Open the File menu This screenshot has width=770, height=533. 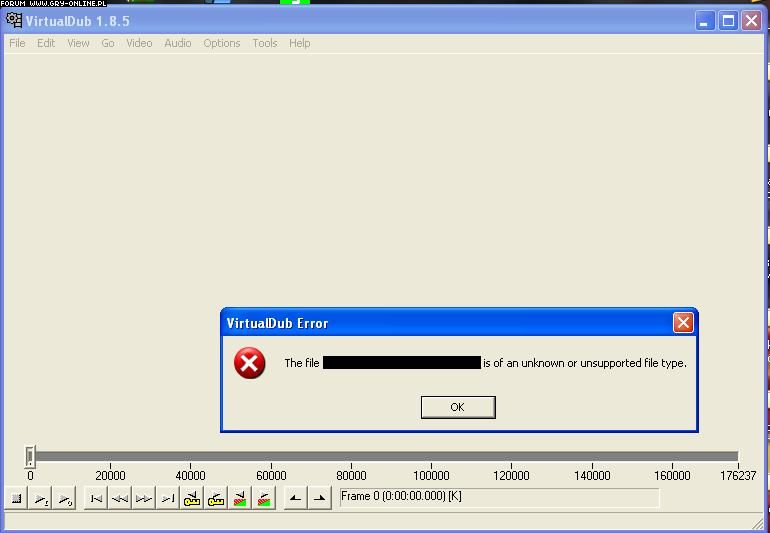click(x=17, y=43)
